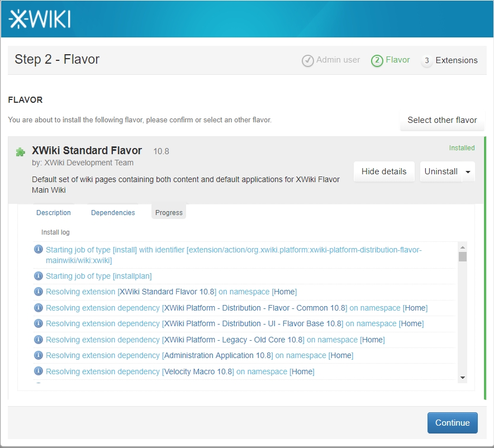The width and height of the screenshot is (494, 448).
Task: Click info icon beside Velocity Macro log entry
Action: 39,371
